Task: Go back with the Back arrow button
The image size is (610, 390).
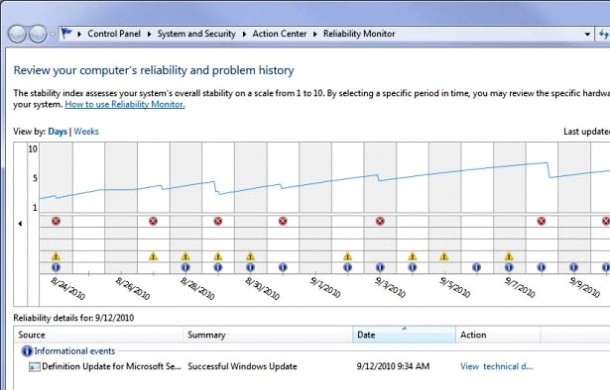Action: tap(17, 34)
